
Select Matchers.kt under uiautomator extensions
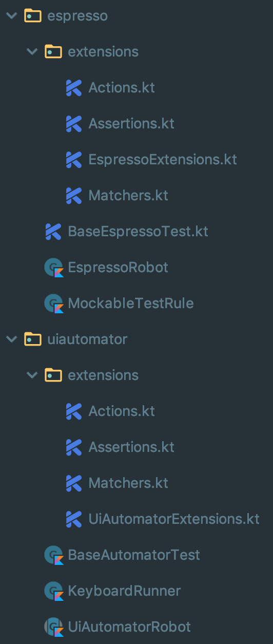pyautogui.click(x=128, y=483)
